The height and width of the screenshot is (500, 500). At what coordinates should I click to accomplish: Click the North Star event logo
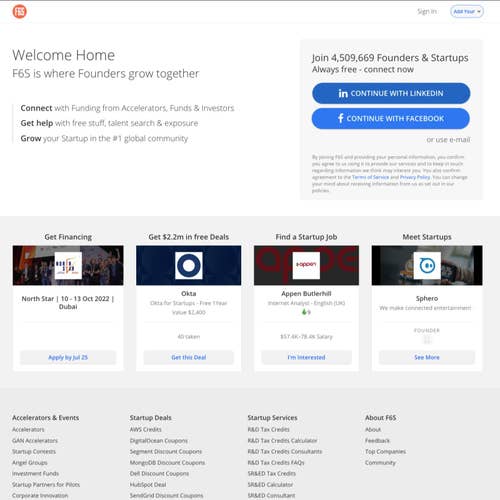click(68, 265)
